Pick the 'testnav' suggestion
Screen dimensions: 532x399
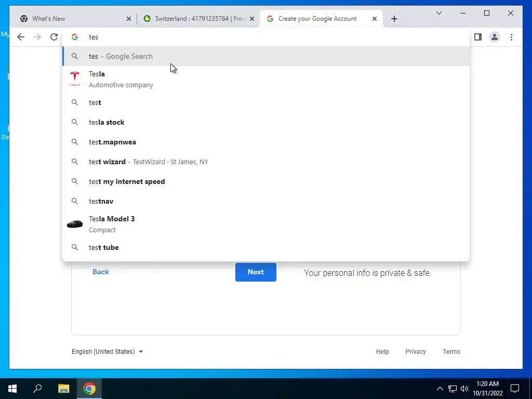click(x=266, y=201)
